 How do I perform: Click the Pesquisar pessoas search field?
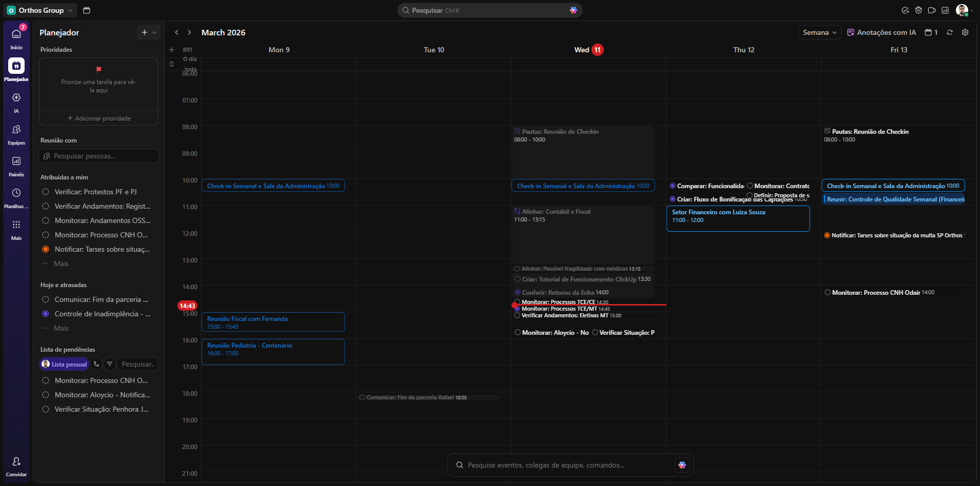[99, 156]
